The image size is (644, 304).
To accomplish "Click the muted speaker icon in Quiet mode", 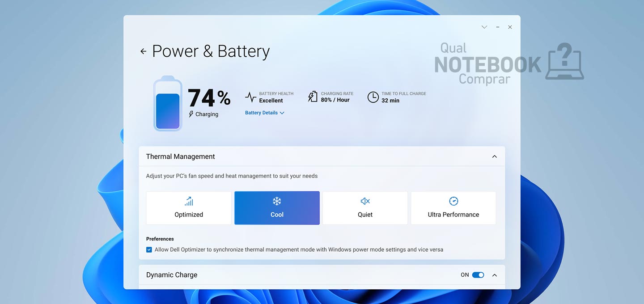I will [x=365, y=201].
